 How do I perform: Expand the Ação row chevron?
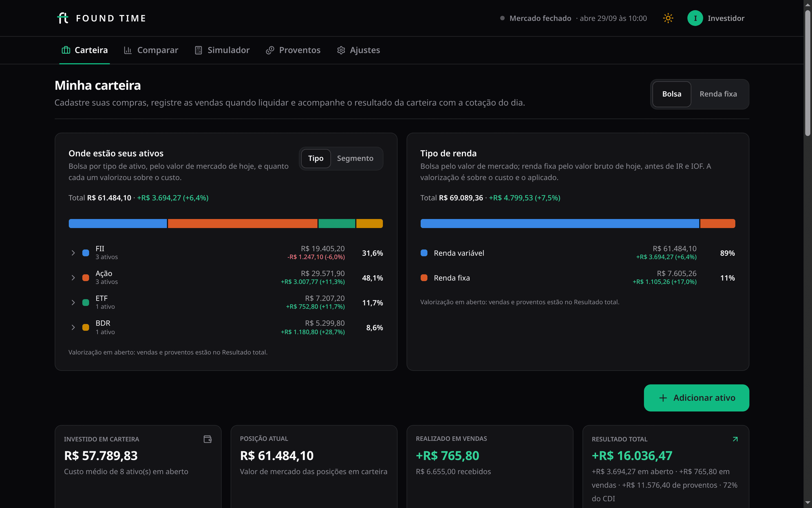73,277
